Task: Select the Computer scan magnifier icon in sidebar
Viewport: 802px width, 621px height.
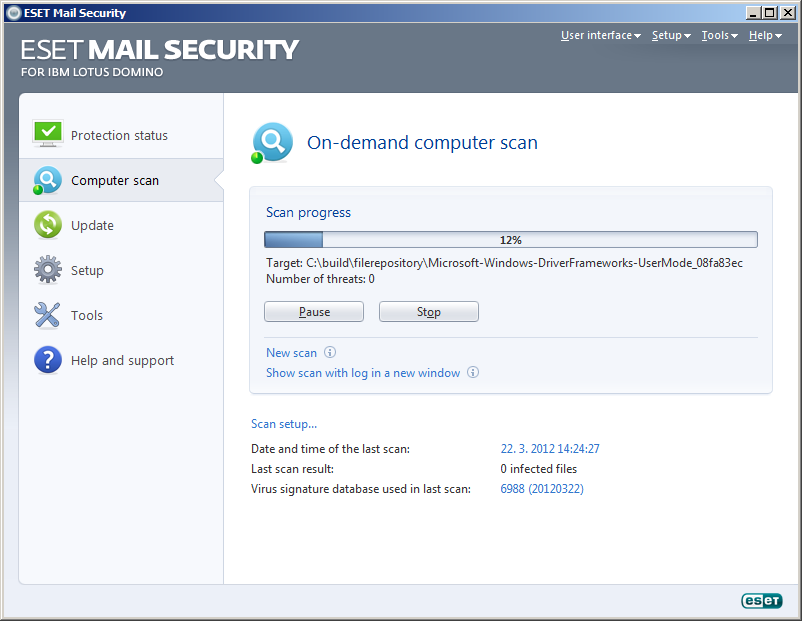Action: tap(47, 180)
